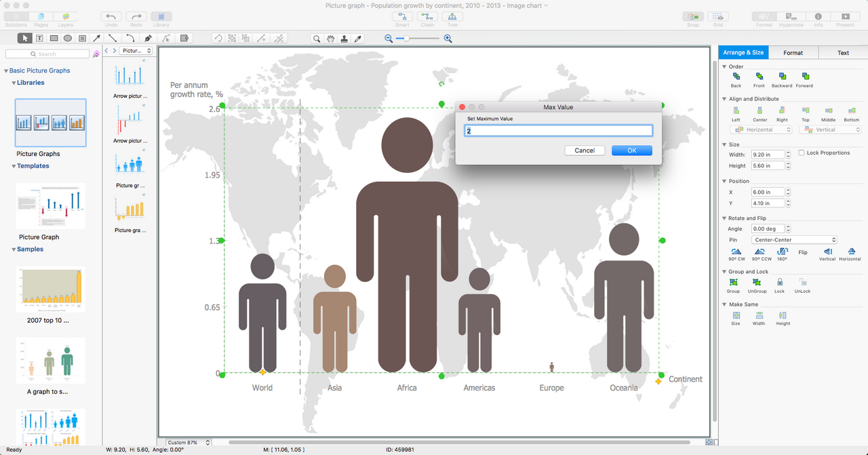Enable Lock Proportions checkbox
Image resolution: width=868 pixels, height=455 pixels.
point(802,153)
